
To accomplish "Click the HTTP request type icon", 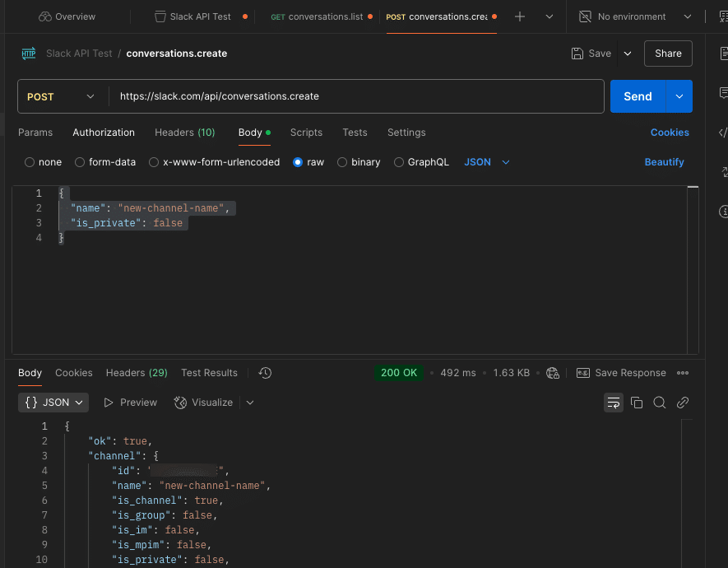I will click(x=29, y=54).
